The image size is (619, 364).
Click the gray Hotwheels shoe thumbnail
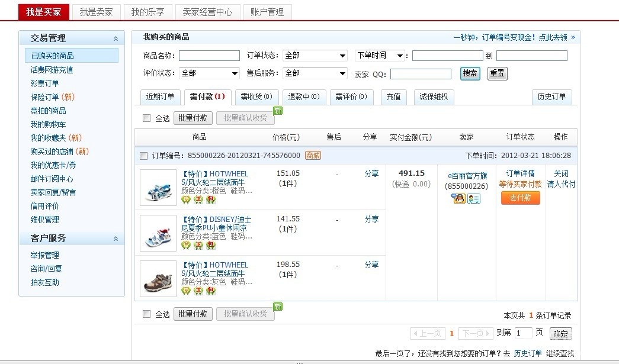point(158,278)
